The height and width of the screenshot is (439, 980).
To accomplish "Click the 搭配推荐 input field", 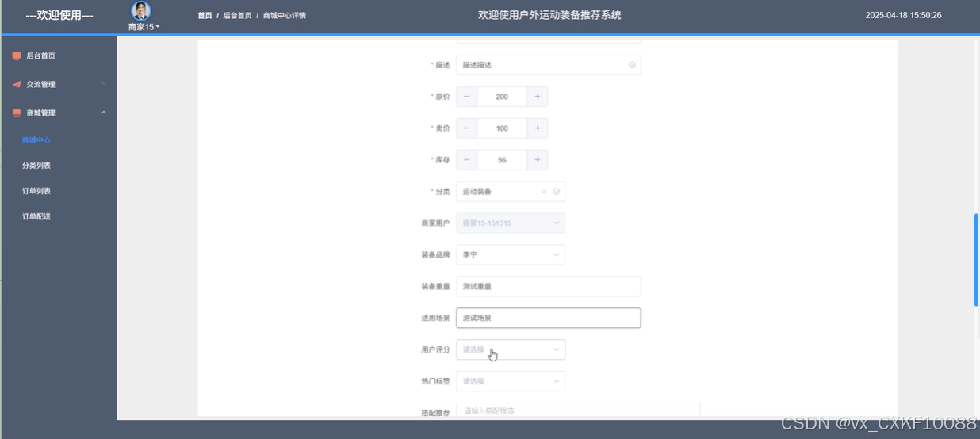I will [x=578, y=410].
